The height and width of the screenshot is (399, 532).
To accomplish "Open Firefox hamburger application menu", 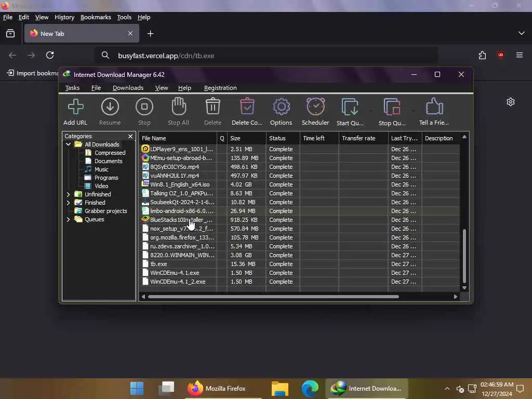I will 520,55.
